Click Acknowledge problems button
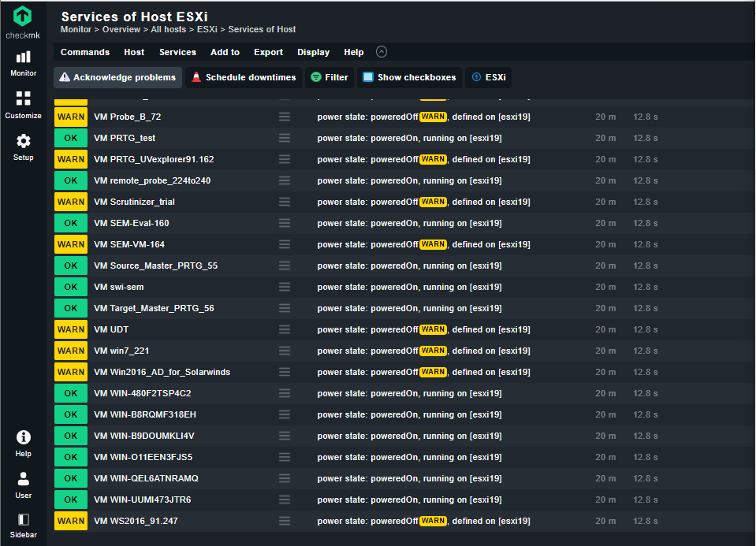This screenshot has width=756, height=546. (117, 77)
